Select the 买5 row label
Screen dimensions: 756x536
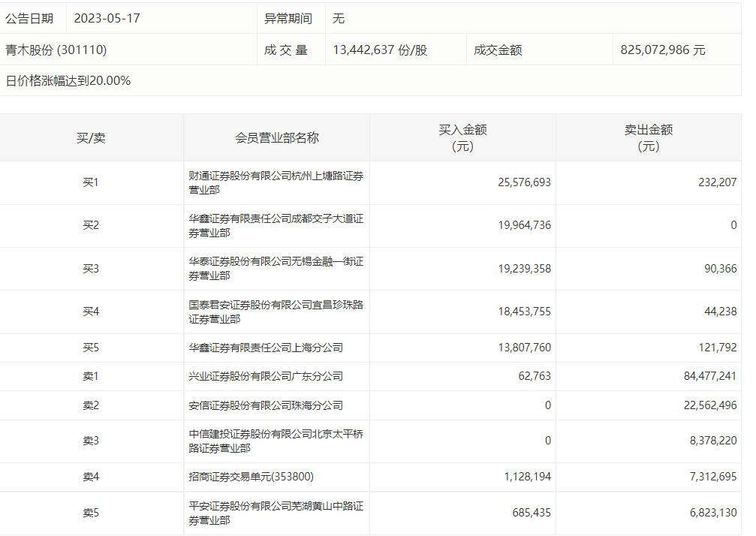91,348
